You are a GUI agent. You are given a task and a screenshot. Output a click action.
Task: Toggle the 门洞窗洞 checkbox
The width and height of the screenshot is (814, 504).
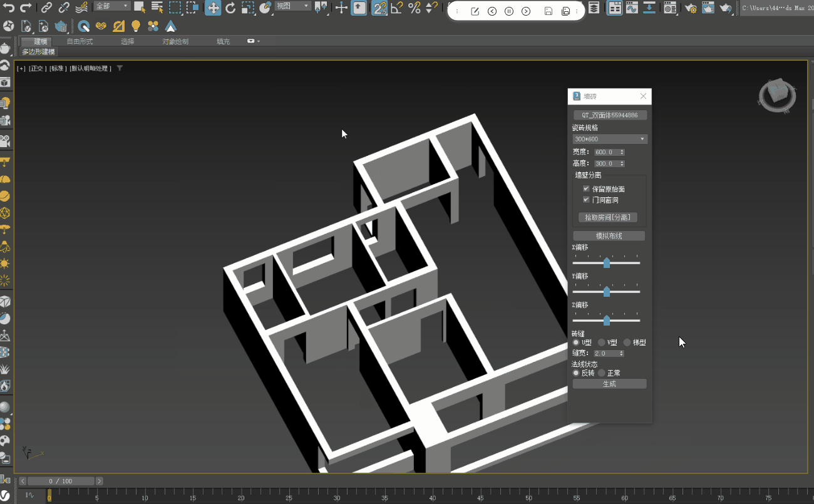click(586, 200)
